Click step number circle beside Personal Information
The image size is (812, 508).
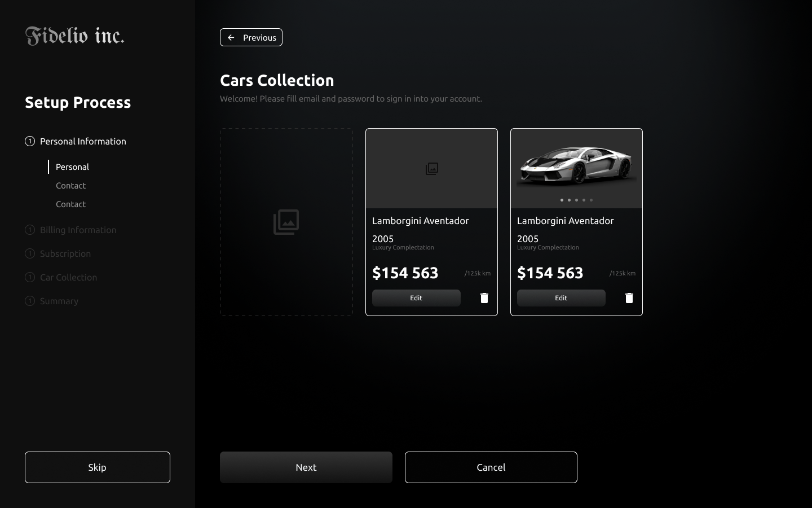(30, 141)
